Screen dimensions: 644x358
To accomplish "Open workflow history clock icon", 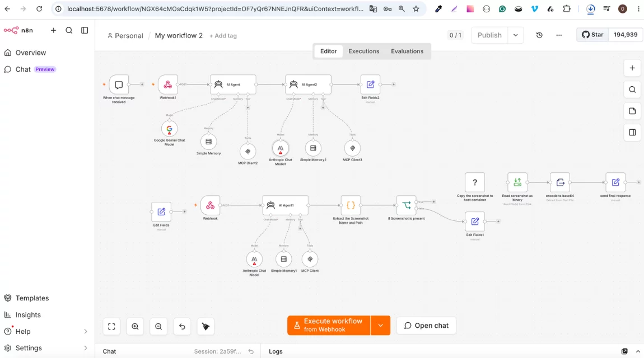I will click(x=539, y=35).
